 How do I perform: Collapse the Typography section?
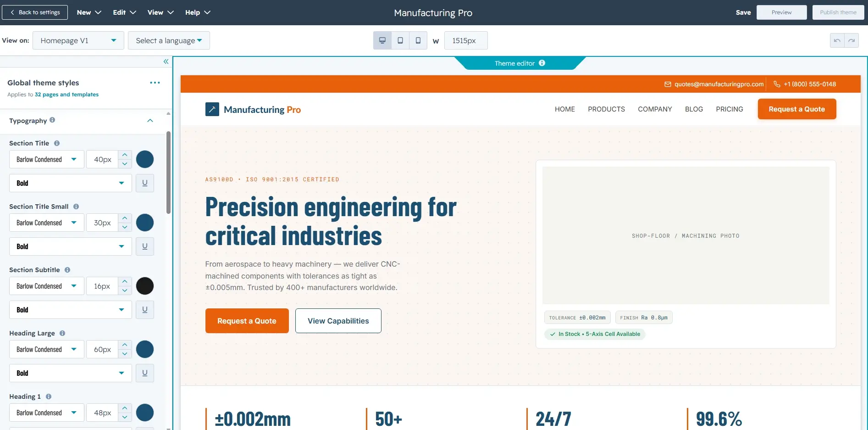click(150, 121)
